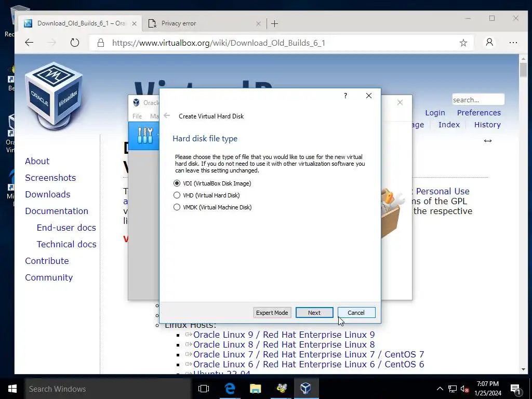
Task: Click the Search Windows box
Action: click(108, 389)
